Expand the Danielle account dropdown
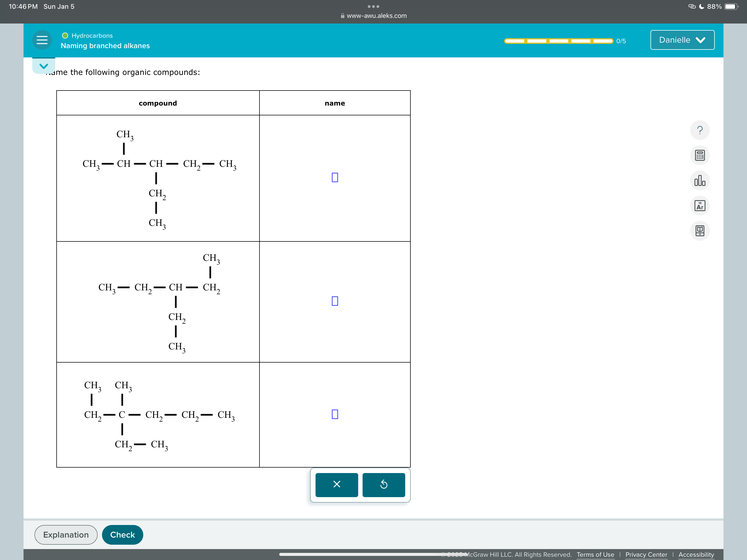 pyautogui.click(x=682, y=40)
